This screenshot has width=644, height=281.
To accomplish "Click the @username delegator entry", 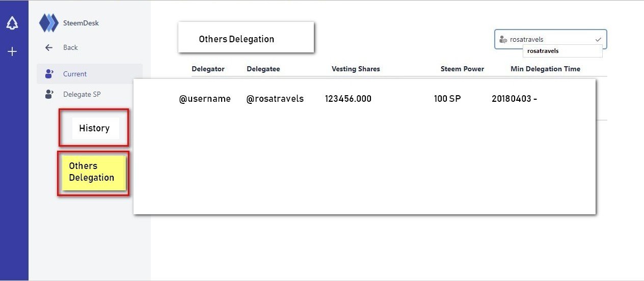I will click(x=205, y=99).
